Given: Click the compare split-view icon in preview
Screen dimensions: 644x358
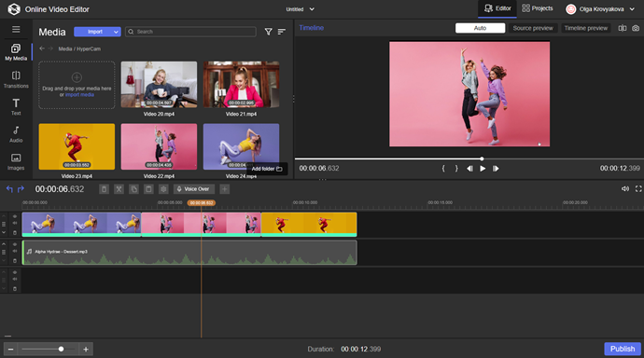Looking at the screenshot, I should 623,28.
